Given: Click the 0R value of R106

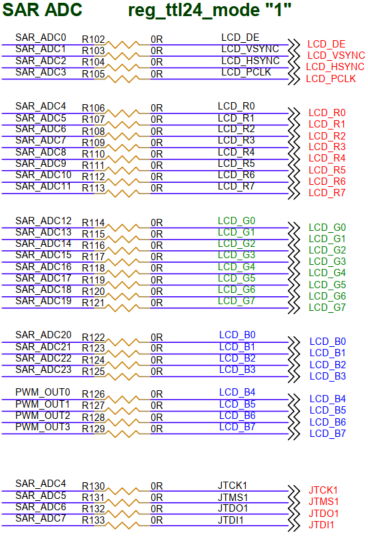Looking at the screenshot, I should 156,108.
